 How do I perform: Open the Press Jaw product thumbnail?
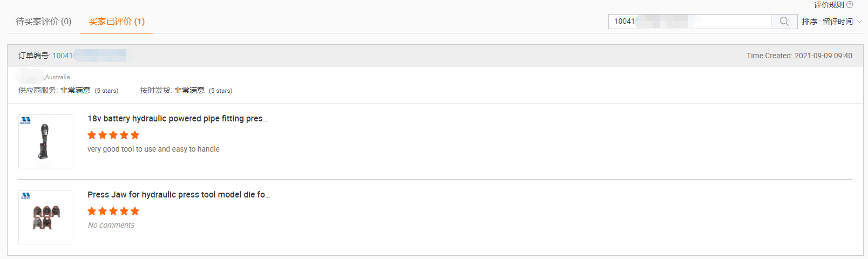pyautogui.click(x=45, y=217)
